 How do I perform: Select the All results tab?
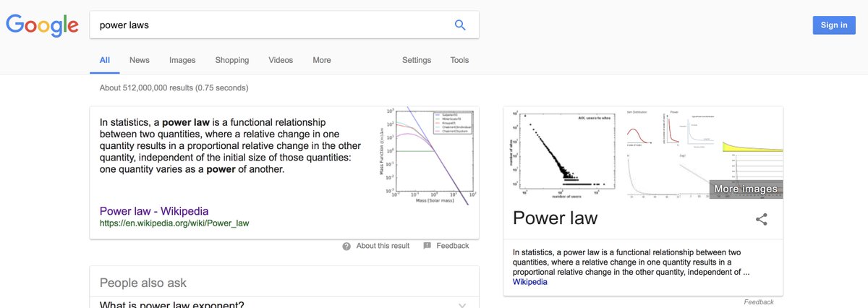105,60
